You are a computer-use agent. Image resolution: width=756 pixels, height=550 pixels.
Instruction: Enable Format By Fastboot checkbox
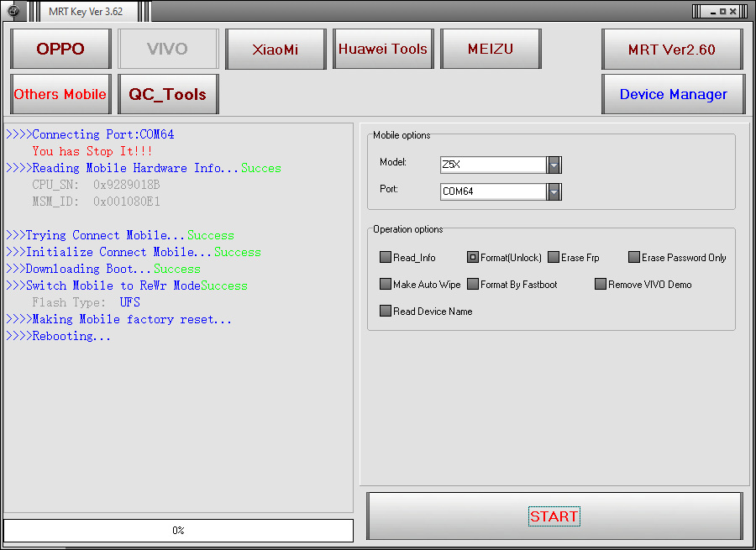click(472, 284)
